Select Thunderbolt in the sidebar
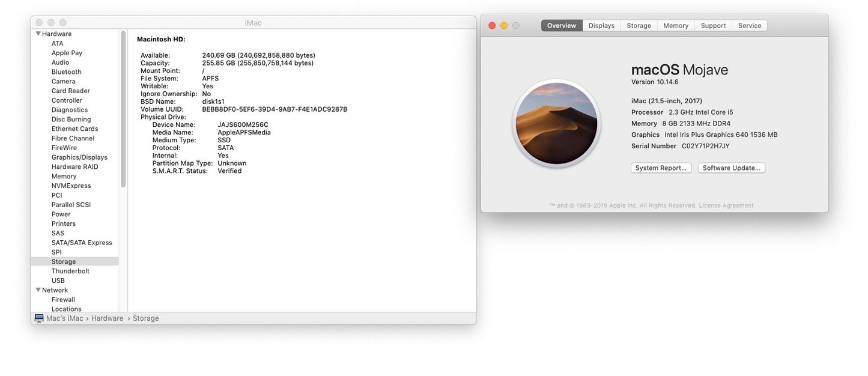The width and height of the screenshot is (868, 376). click(x=70, y=271)
